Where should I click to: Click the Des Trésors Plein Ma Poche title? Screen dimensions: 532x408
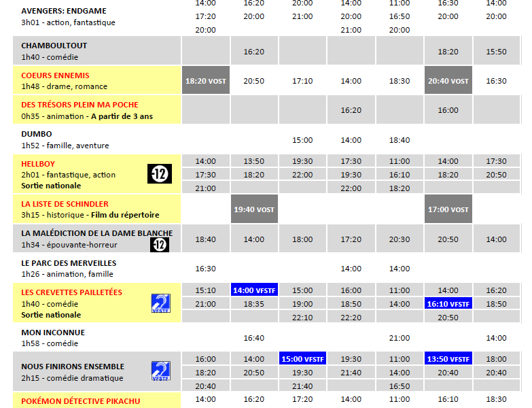click(79, 105)
